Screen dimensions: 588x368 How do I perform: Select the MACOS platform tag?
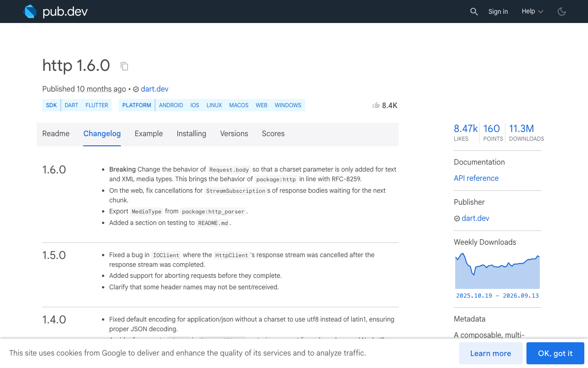click(x=239, y=105)
